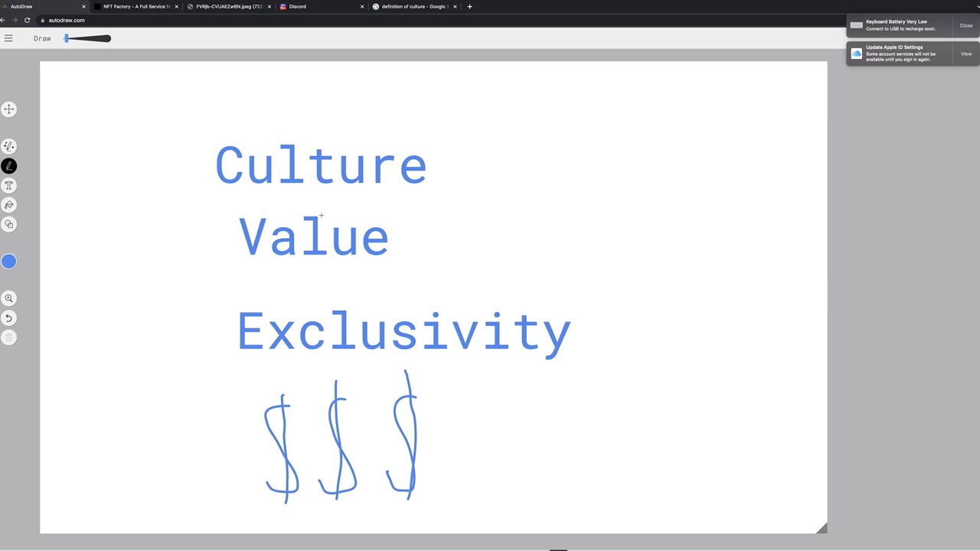Screen dimensions: 980x551
Task: Switch to the AutoDraw tab
Action: tap(44, 6)
